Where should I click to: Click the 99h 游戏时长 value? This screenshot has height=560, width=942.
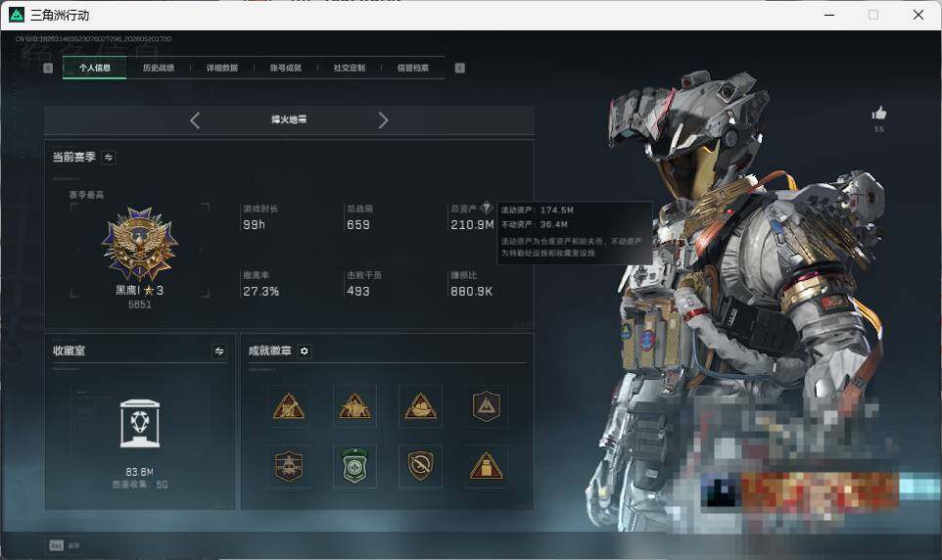(255, 225)
